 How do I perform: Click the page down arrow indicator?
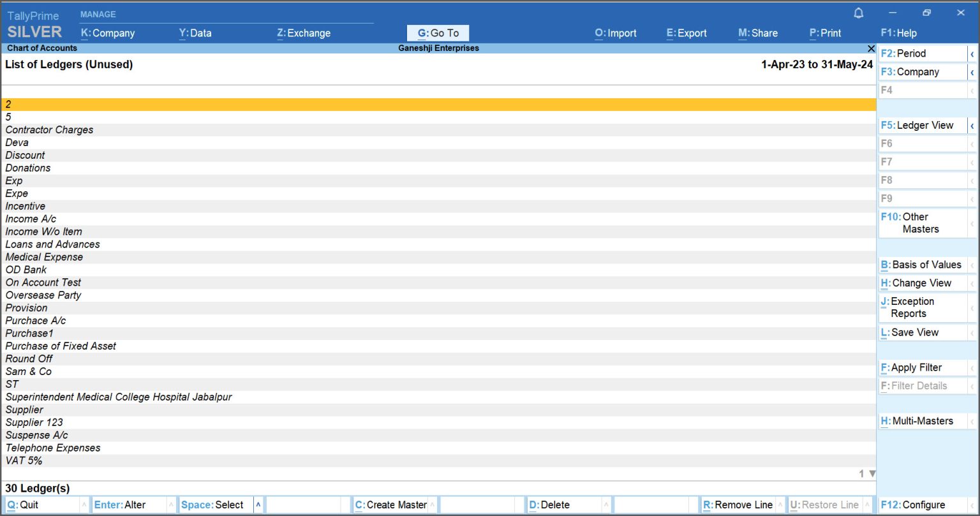(x=872, y=474)
